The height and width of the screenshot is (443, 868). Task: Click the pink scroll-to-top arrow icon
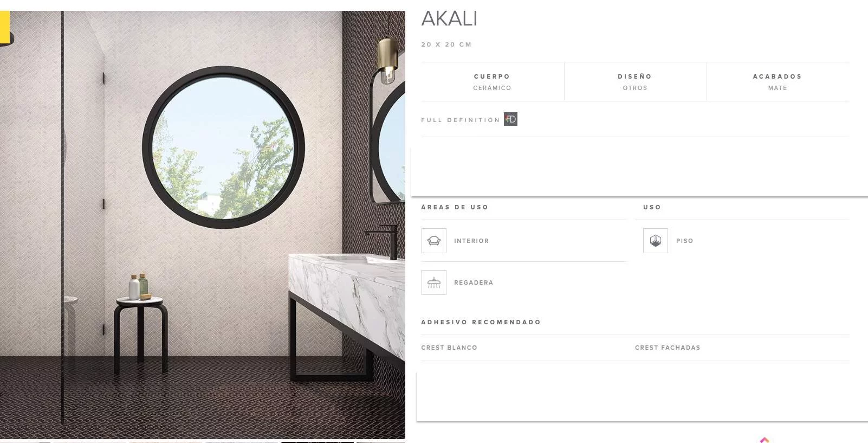point(765,440)
